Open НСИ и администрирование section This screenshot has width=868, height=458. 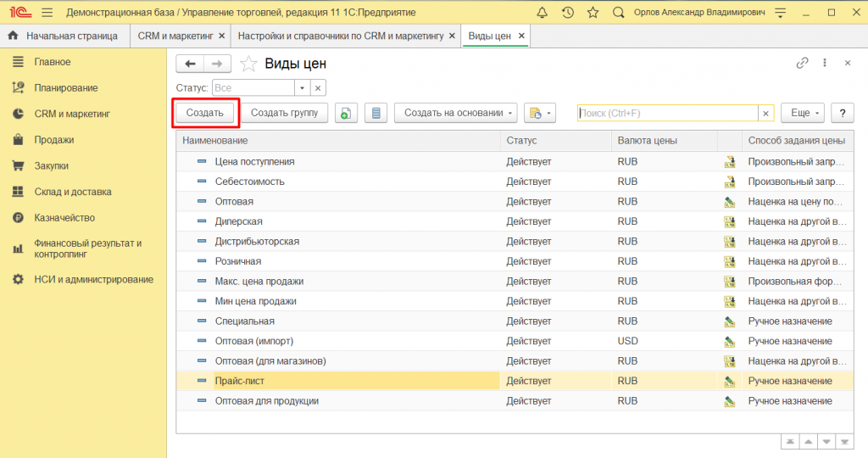93,279
